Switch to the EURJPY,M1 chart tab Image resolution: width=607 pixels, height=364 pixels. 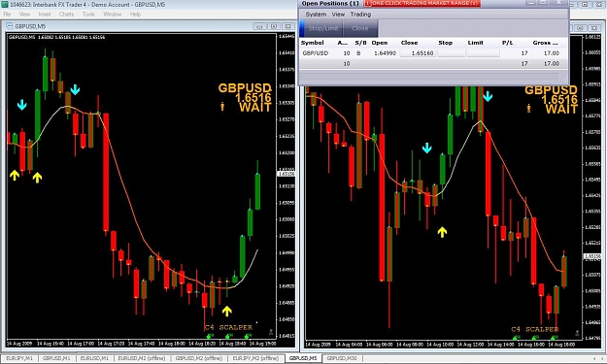click(x=19, y=358)
